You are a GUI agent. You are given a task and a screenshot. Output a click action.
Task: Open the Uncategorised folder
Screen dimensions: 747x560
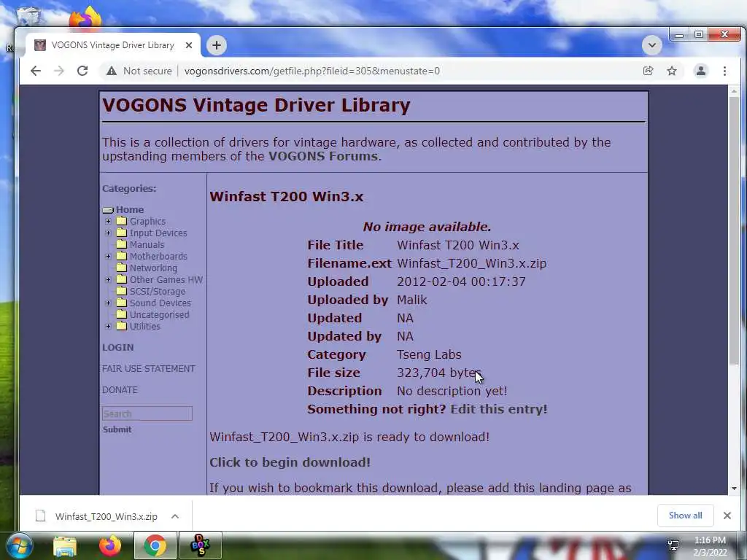(159, 314)
